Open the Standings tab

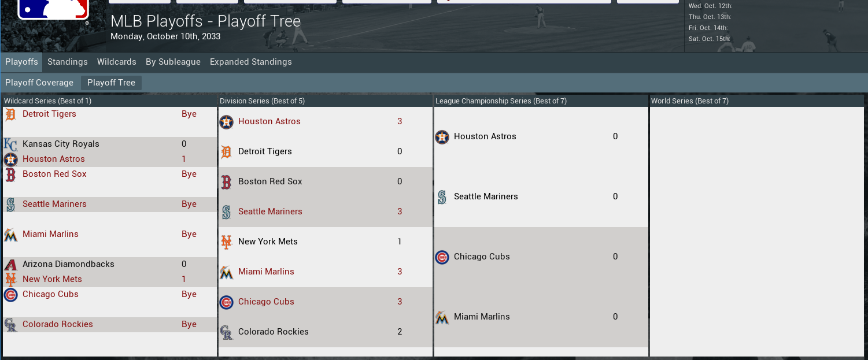coord(68,62)
